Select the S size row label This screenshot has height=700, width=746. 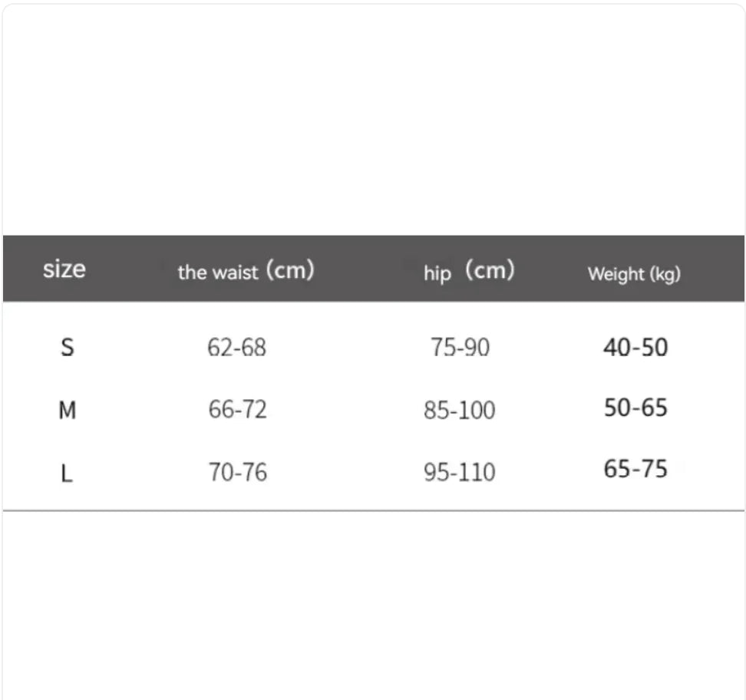pos(68,347)
